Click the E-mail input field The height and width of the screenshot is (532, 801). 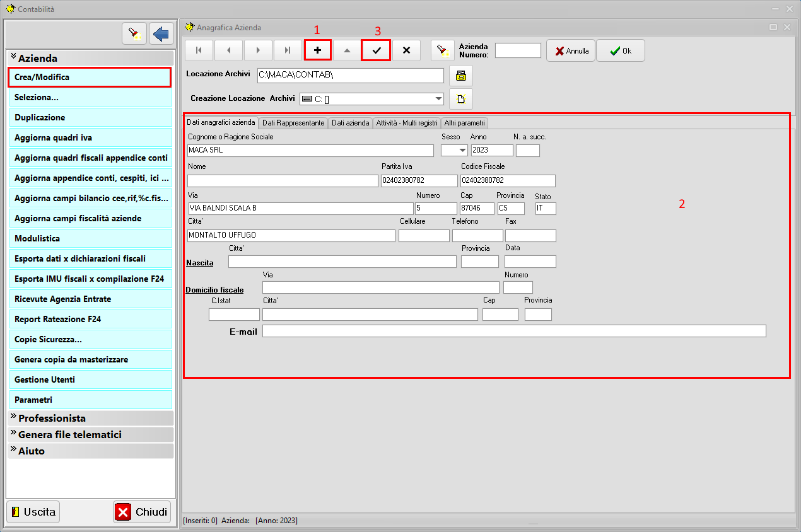513,332
